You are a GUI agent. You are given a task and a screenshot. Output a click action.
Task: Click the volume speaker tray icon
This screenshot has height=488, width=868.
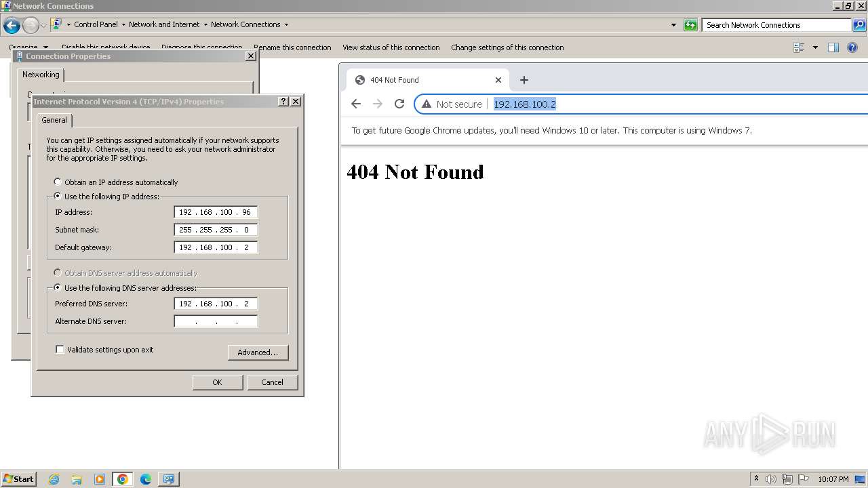(771, 479)
